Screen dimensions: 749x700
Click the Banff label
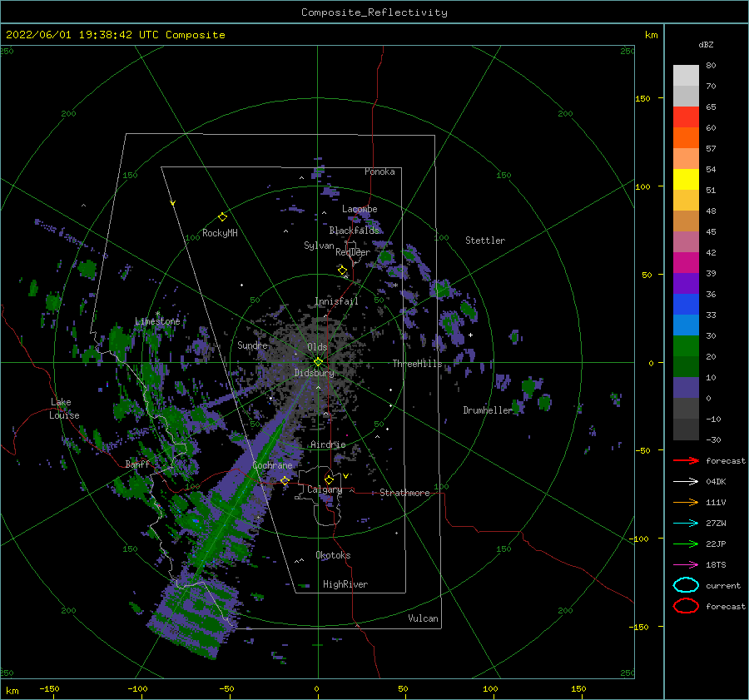tap(137, 464)
